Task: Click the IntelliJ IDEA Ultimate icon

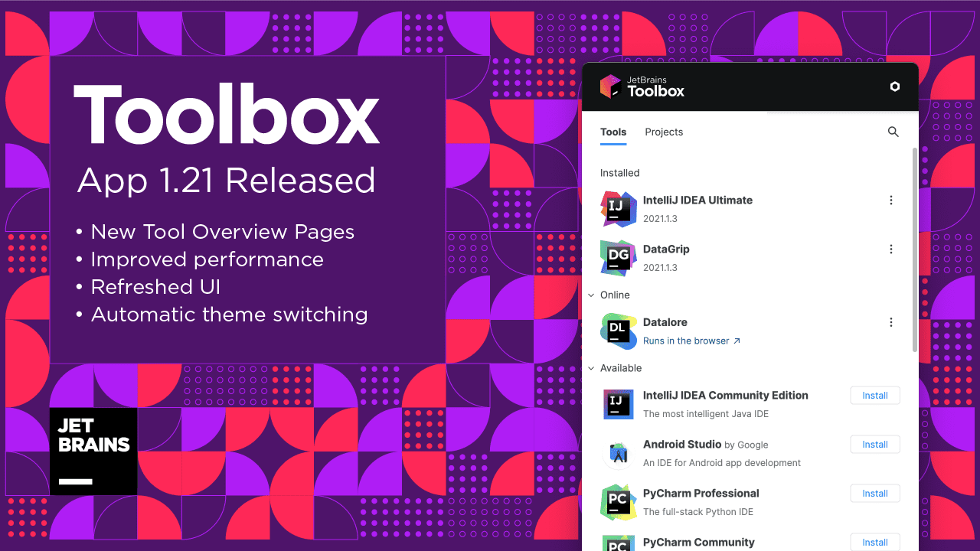Action: click(x=618, y=209)
